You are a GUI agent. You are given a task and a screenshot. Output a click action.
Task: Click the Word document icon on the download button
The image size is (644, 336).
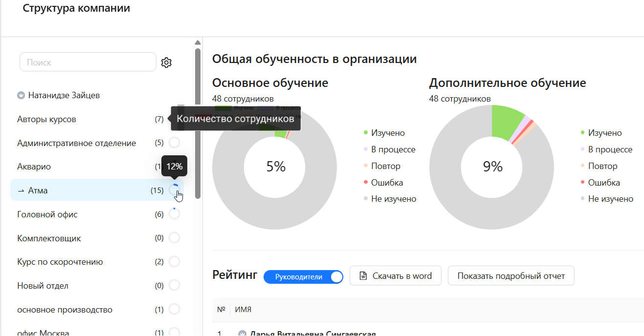362,275
